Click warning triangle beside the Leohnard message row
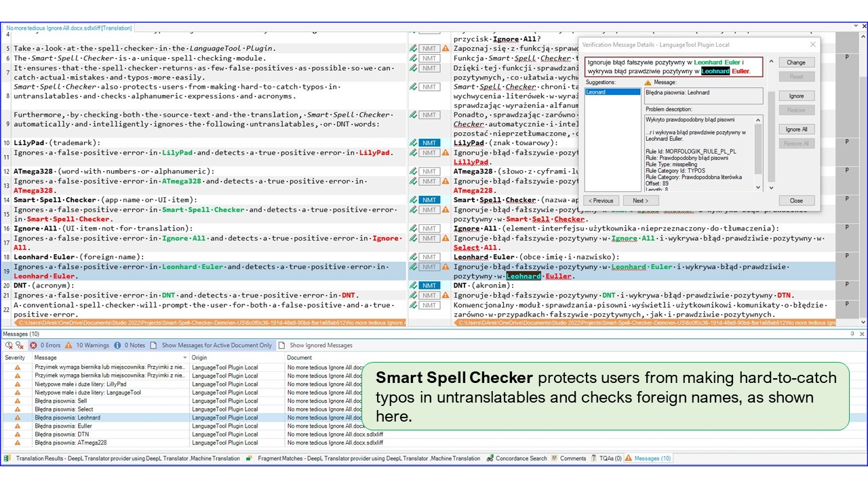The image size is (868, 488). point(18,418)
